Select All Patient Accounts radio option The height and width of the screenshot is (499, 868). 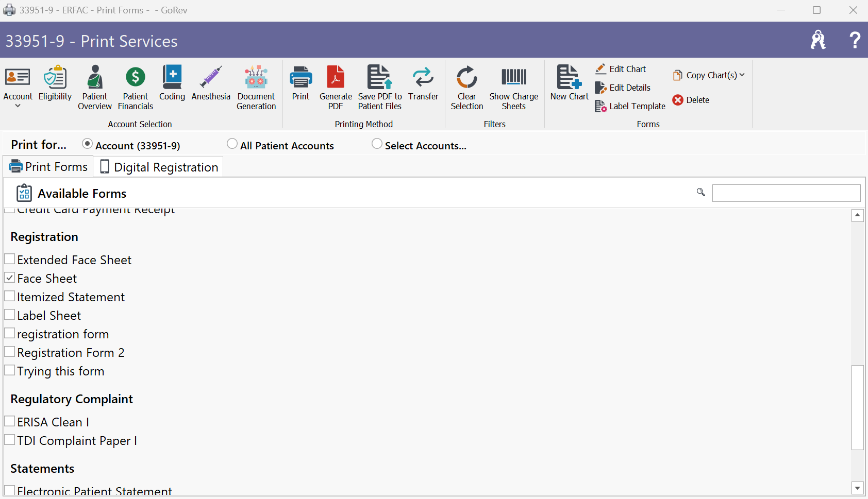click(x=232, y=144)
